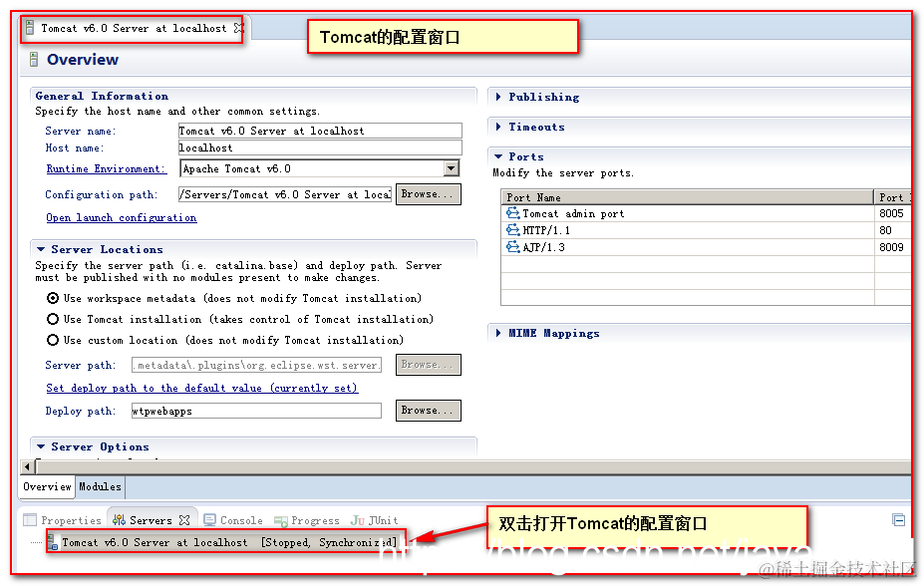Click the AJP/1.3 port row icon

tap(513, 247)
